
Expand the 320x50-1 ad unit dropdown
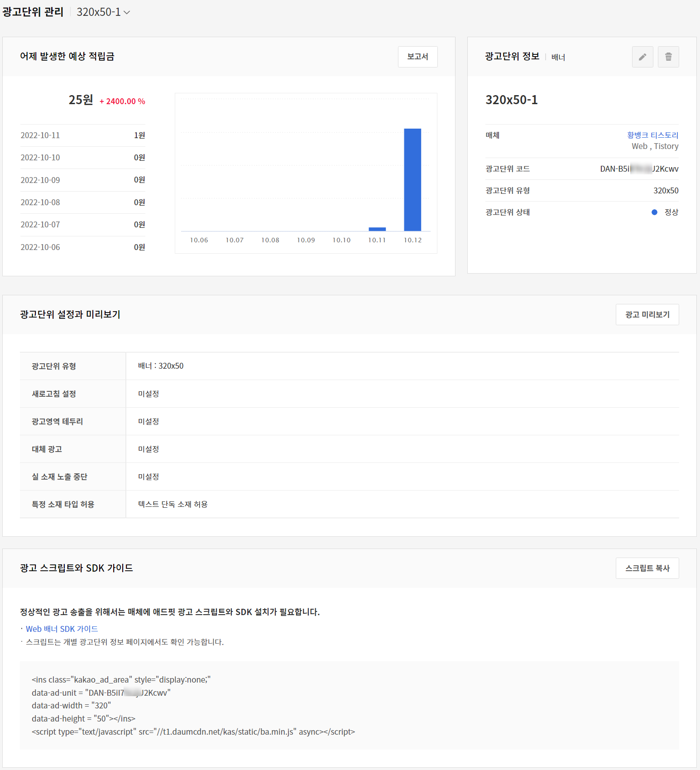click(103, 12)
